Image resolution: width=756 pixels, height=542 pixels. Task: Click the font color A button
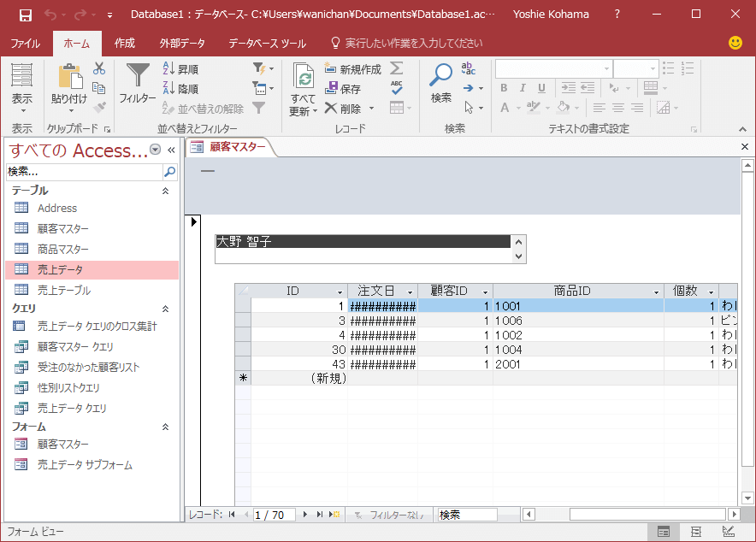pyautogui.click(x=505, y=108)
